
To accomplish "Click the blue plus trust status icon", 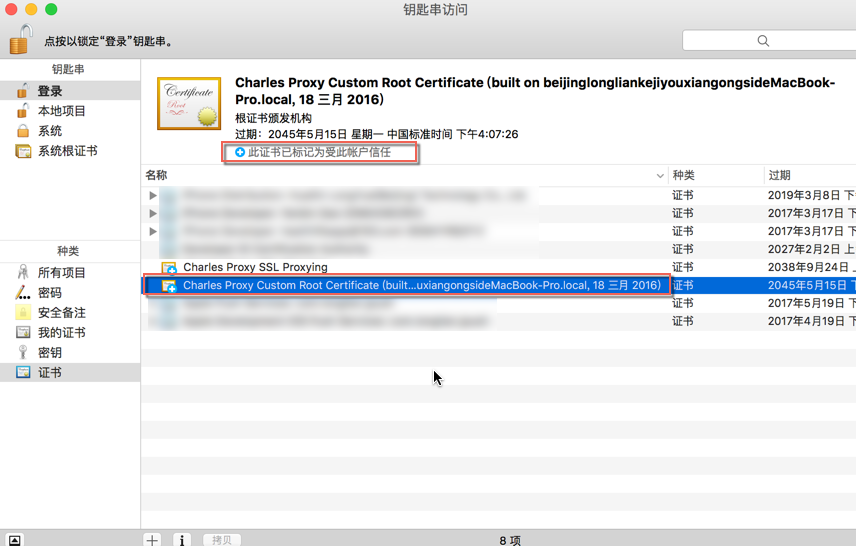I will 240,152.
